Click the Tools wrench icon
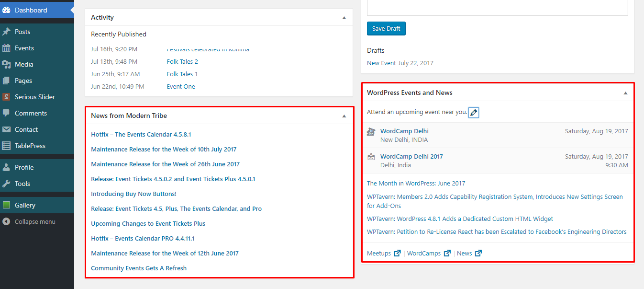The height and width of the screenshot is (289, 644). pos(6,184)
